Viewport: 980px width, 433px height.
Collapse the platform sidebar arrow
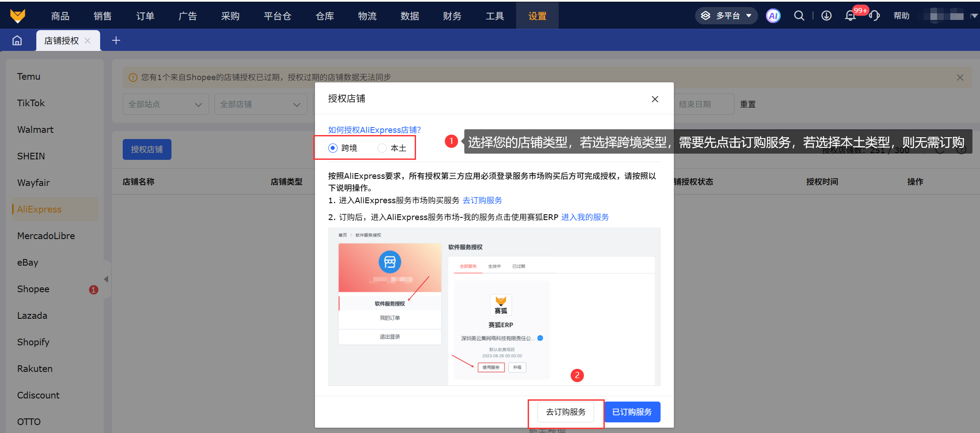(106, 279)
